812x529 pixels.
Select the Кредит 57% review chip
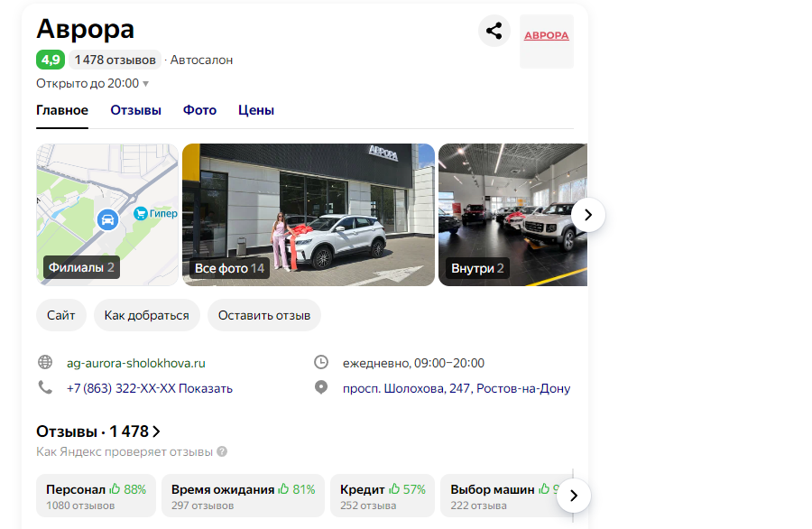383,496
